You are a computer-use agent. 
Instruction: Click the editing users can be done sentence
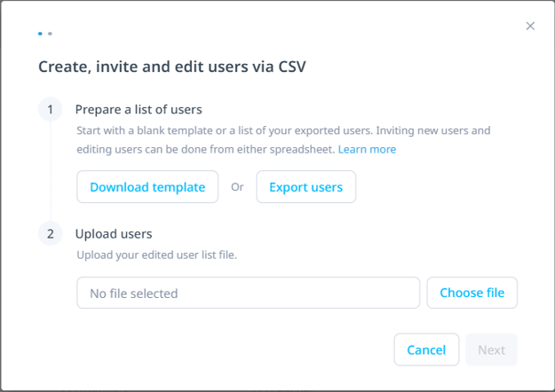click(206, 149)
